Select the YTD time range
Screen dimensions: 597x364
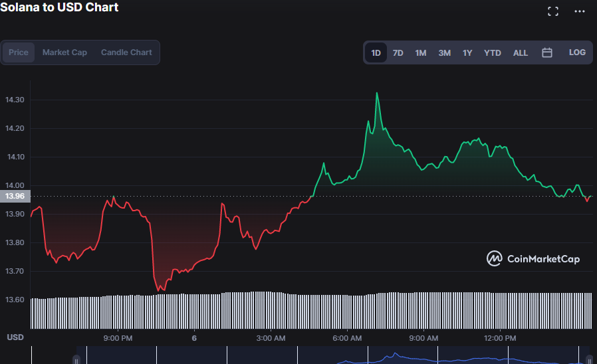click(493, 53)
